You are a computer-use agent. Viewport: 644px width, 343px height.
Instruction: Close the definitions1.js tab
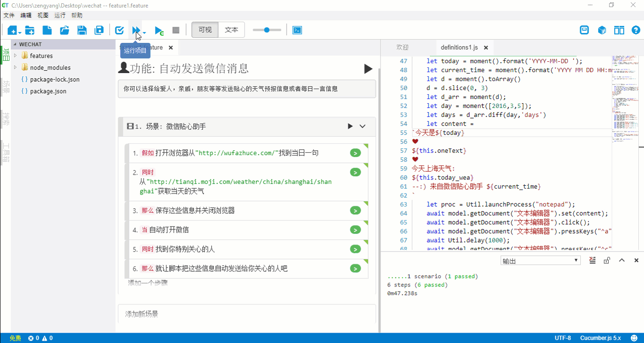click(486, 48)
